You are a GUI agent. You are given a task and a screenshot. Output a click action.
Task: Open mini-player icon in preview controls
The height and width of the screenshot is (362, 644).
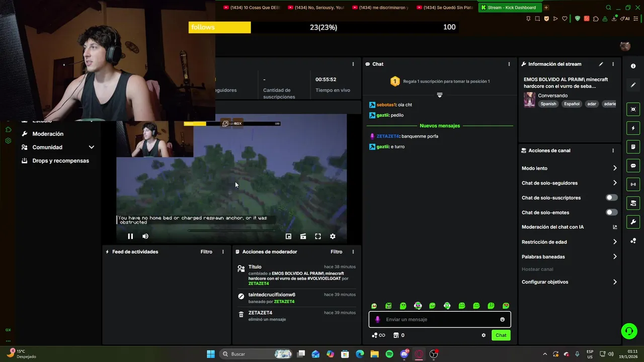[288, 236]
